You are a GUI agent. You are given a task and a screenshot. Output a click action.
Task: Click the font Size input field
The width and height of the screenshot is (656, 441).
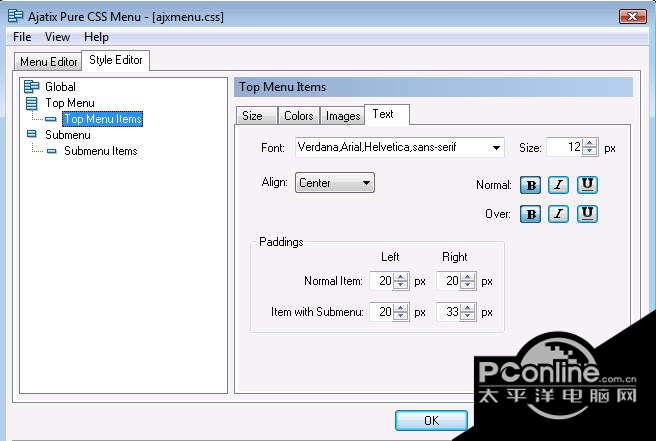[564, 148]
